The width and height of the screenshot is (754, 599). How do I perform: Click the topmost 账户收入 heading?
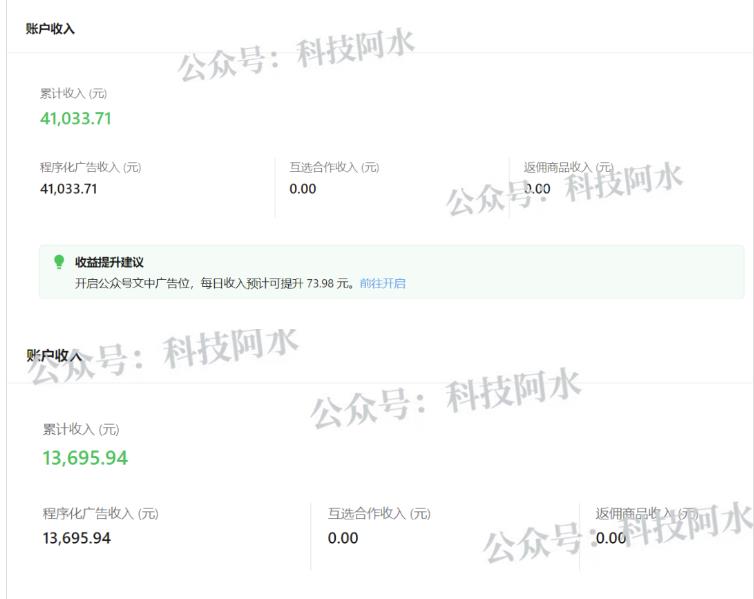pos(50,29)
